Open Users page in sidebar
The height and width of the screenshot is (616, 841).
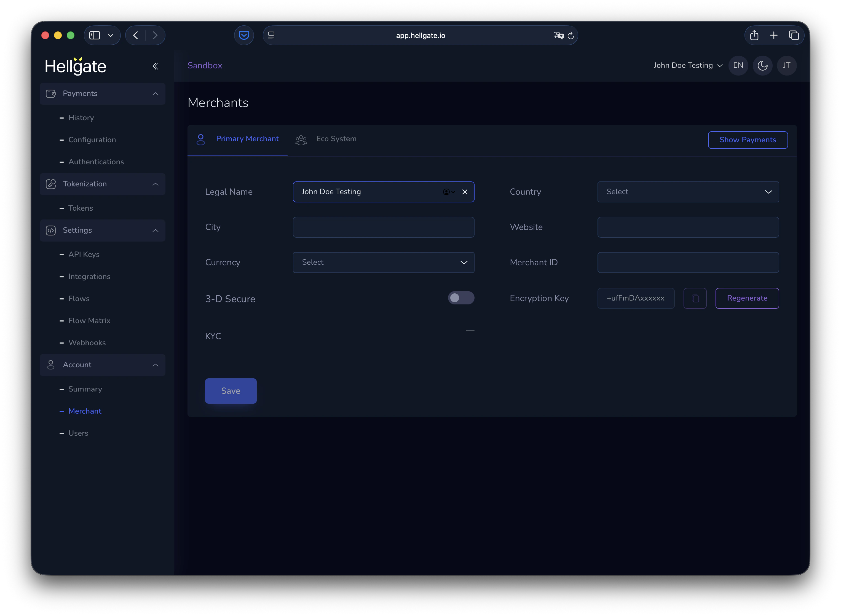78,433
